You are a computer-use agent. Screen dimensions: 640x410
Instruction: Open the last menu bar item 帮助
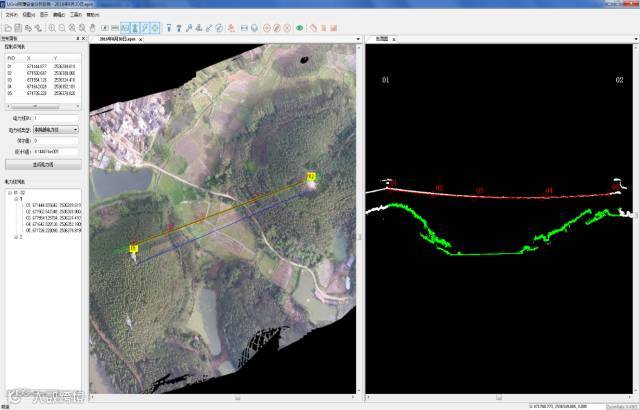pyautogui.click(x=93, y=15)
